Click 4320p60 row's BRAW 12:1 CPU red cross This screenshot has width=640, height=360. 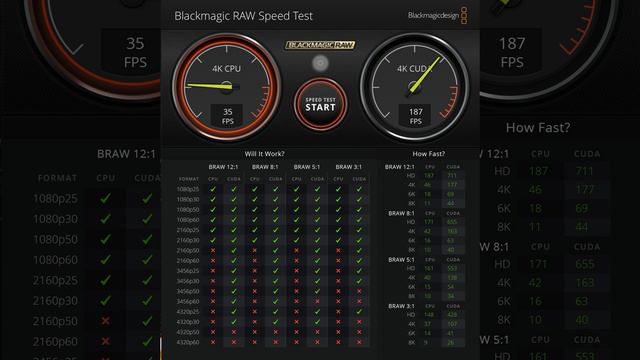point(213,342)
